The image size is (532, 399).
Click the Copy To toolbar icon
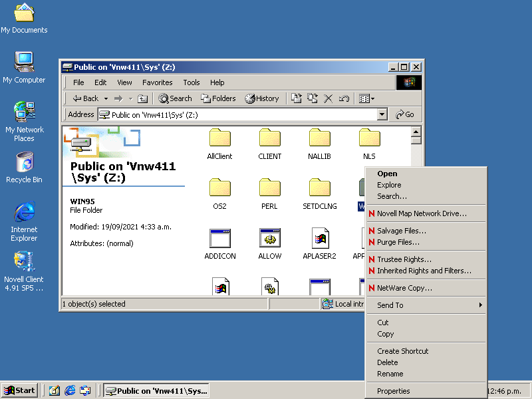(312, 98)
